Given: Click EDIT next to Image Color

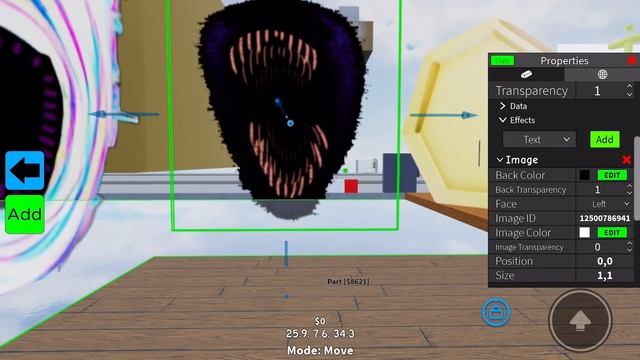Looking at the screenshot, I should click(x=612, y=232).
